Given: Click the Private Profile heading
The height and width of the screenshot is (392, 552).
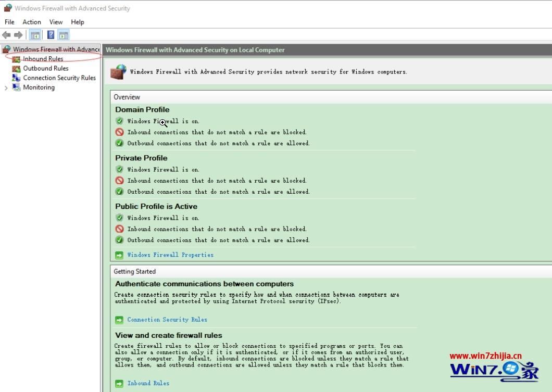Looking at the screenshot, I should coord(141,158).
